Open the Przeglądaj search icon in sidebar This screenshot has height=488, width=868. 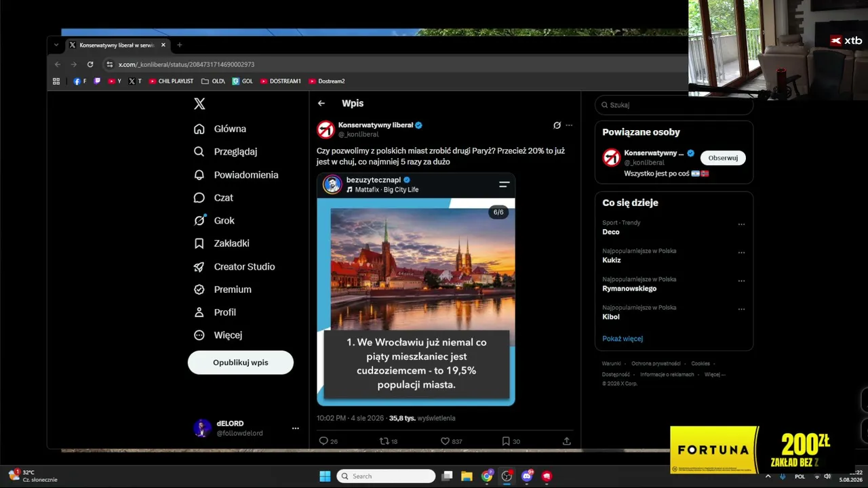coord(199,152)
